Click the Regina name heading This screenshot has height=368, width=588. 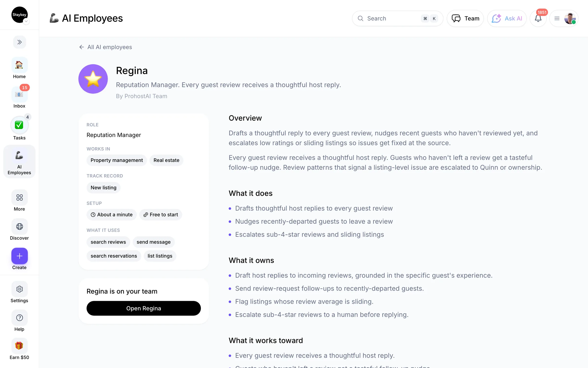[132, 71]
